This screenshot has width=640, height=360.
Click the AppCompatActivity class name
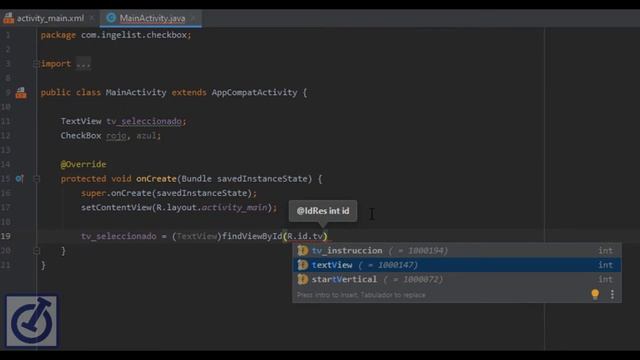point(254,93)
